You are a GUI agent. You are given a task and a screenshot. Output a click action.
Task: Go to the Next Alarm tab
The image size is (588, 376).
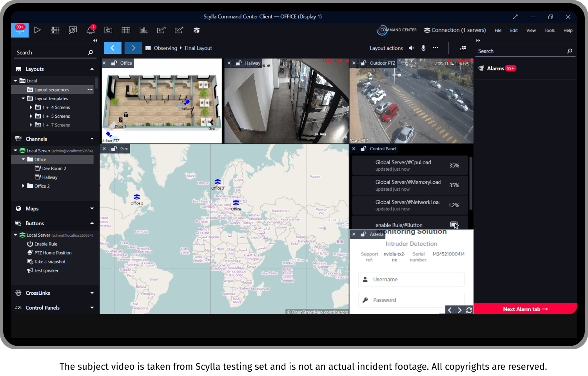click(x=525, y=309)
